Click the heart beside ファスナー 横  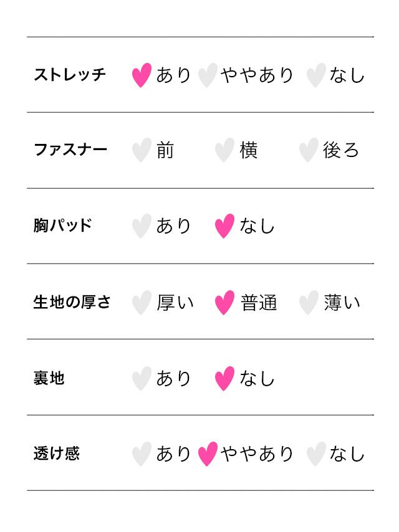point(225,150)
